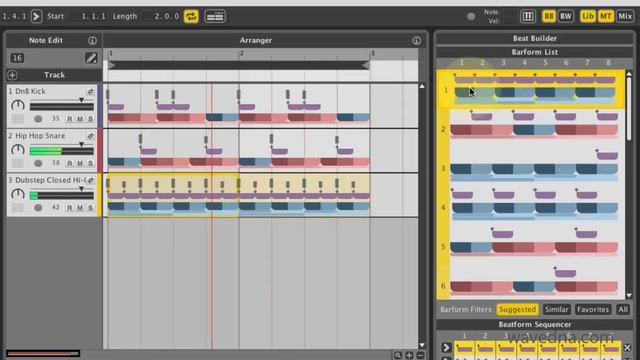Screen dimensions: 640x360
Task: Click Arranger vertical scroll up arrow
Action: tap(422, 87)
